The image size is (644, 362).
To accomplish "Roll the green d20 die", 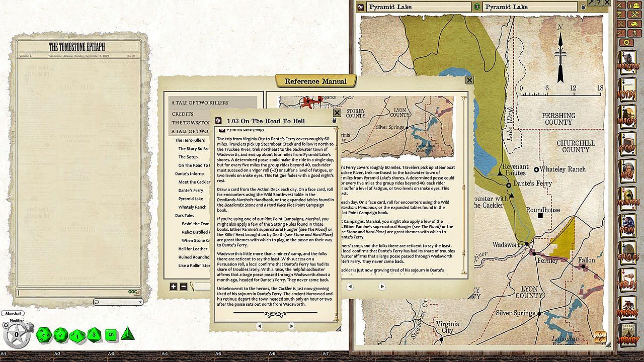I will click(x=44, y=334).
